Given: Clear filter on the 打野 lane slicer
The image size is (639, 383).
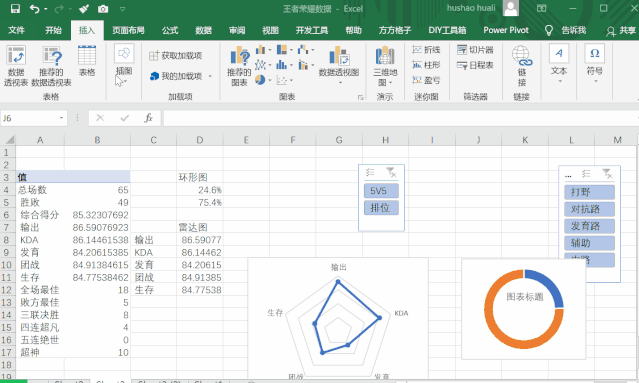Looking at the screenshot, I should click(x=608, y=174).
